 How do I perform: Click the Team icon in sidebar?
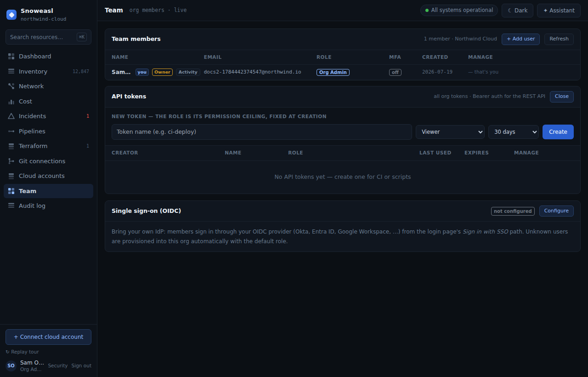coord(11,191)
